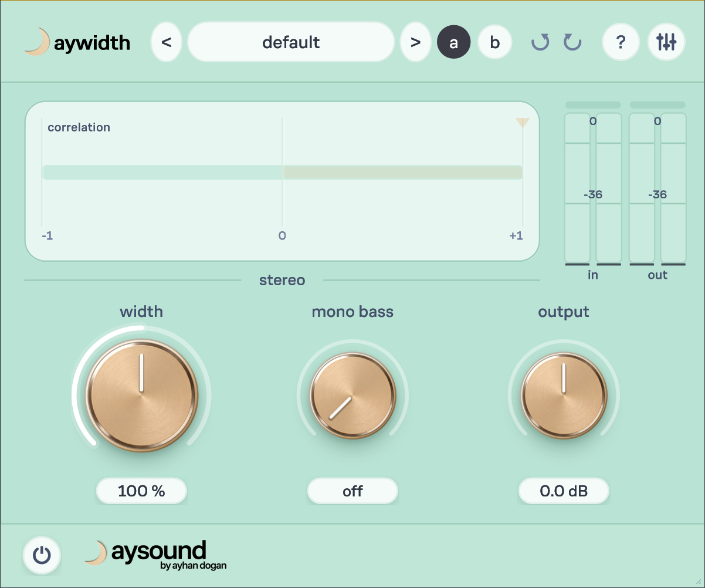Click the window resize grip corner
Screen dimensions: 705x588
click(x=698, y=581)
